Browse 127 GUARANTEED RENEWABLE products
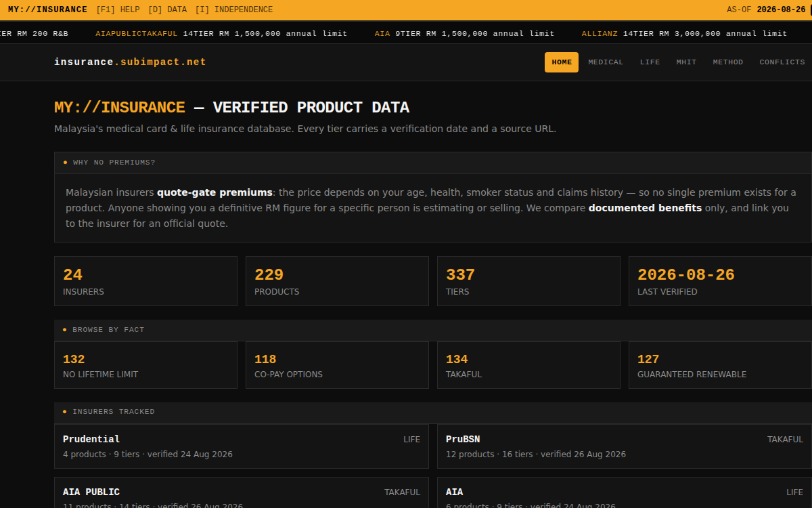812x508 pixels. click(x=720, y=365)
